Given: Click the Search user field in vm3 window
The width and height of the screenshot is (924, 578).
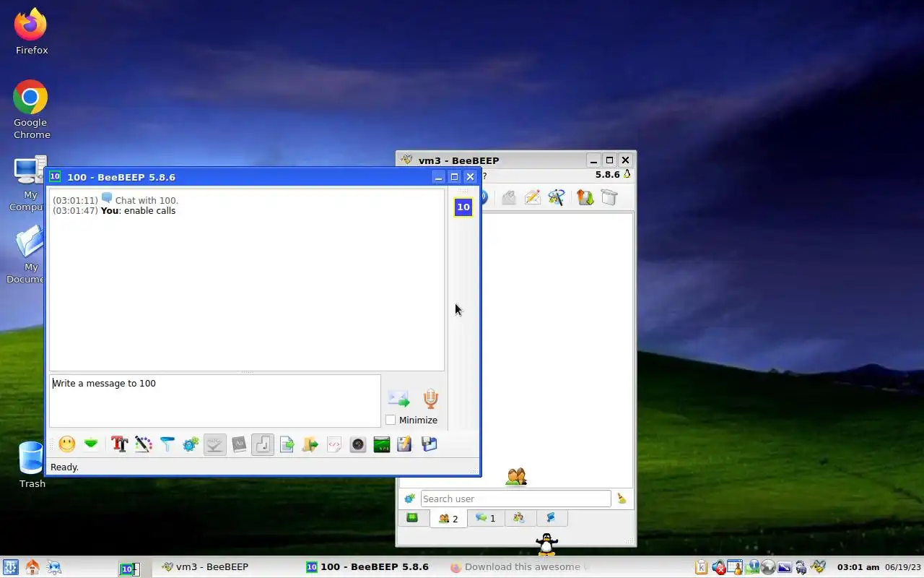Looking at the screenshot, I should click(x=515, y=499).
